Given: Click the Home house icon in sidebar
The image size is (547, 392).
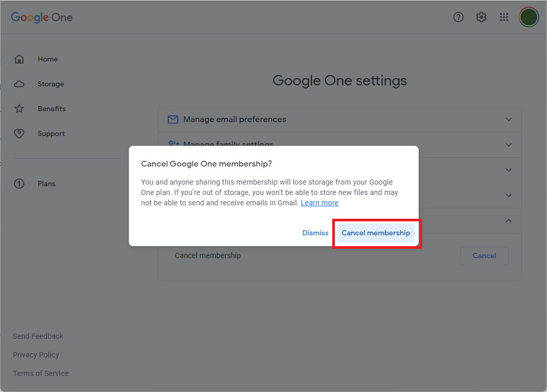Looking at the screenshot, I should pyautogui.click(x=19, y=59).
